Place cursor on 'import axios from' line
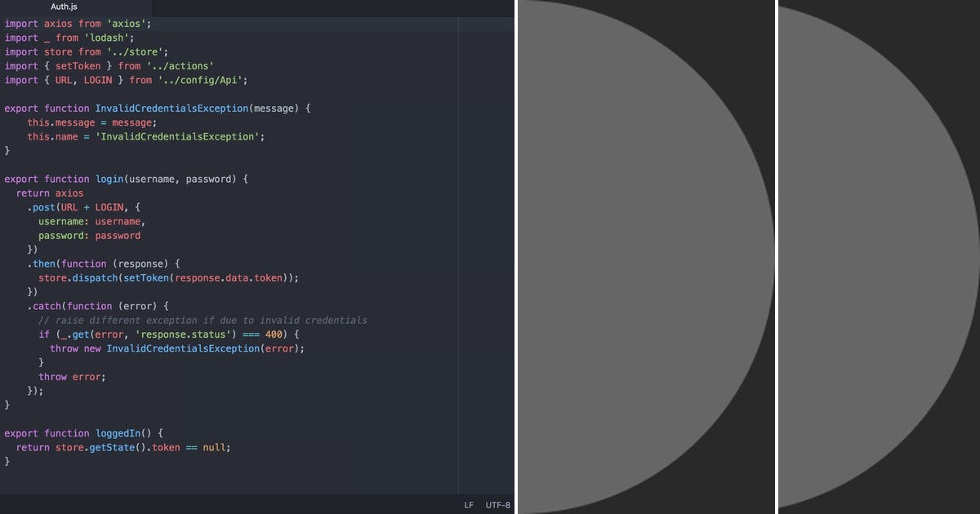Viewport: 980px width, 514px height. coord(78,24)
